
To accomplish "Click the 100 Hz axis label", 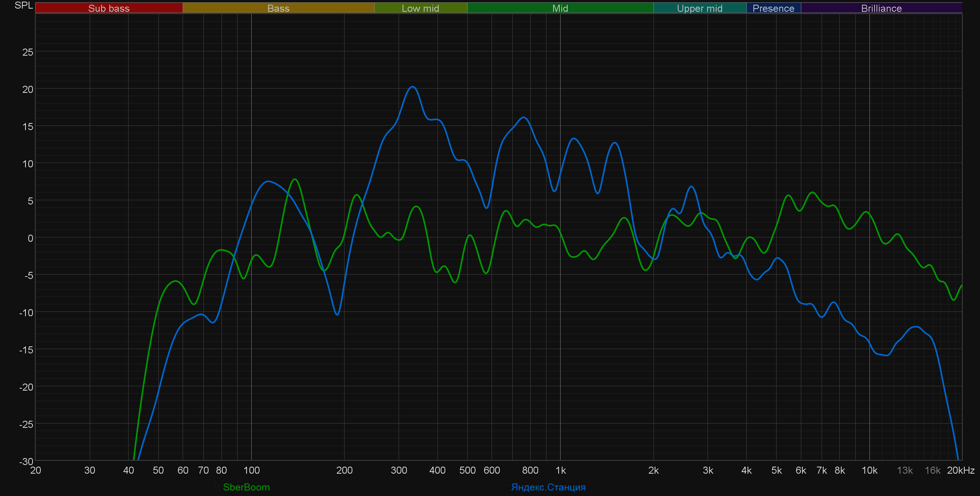I will click(x=251, y=471).
